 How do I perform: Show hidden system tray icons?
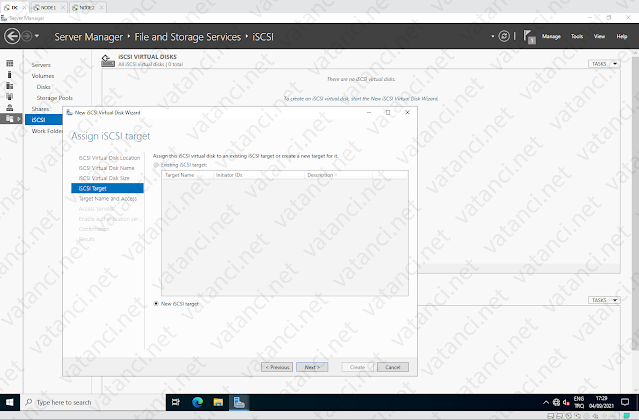[546, 402]
